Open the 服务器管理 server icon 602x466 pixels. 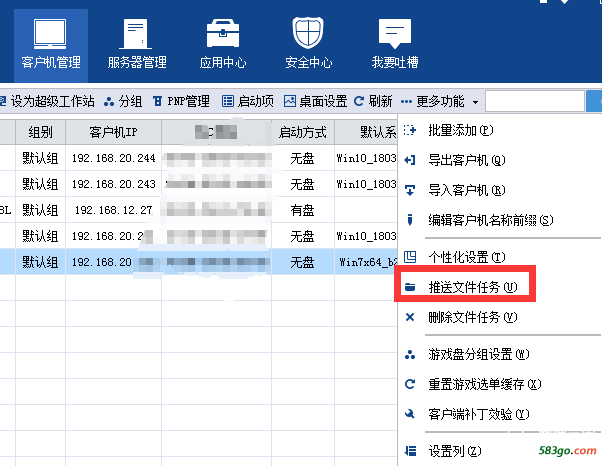click(136, 34)
